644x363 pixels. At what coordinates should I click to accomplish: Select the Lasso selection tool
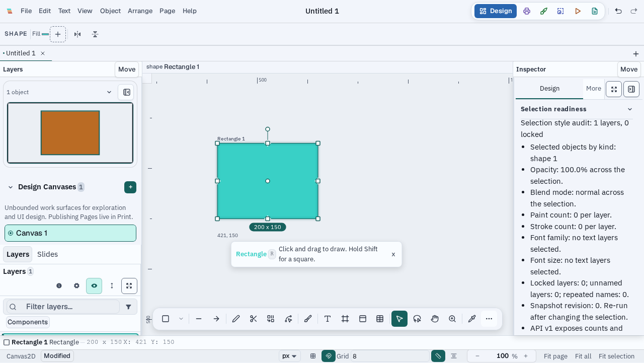[x=417, y=319]
